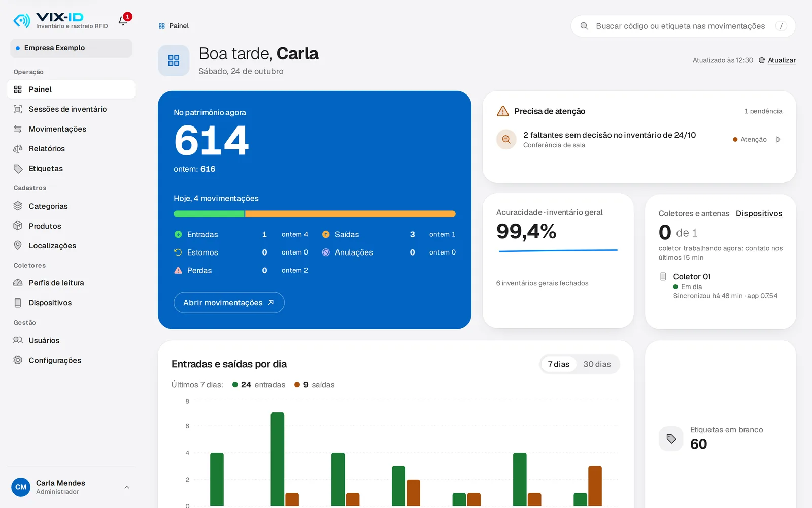Click the 99,4% accuracy value

526,232
